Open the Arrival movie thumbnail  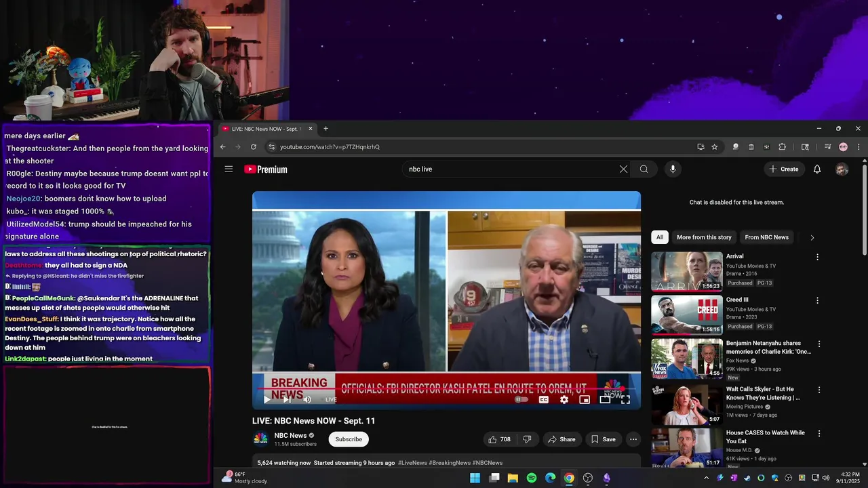click(x=687, y=272)
